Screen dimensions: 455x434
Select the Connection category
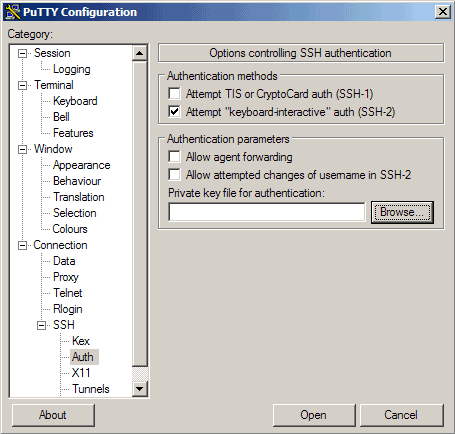tap(60, 245)
